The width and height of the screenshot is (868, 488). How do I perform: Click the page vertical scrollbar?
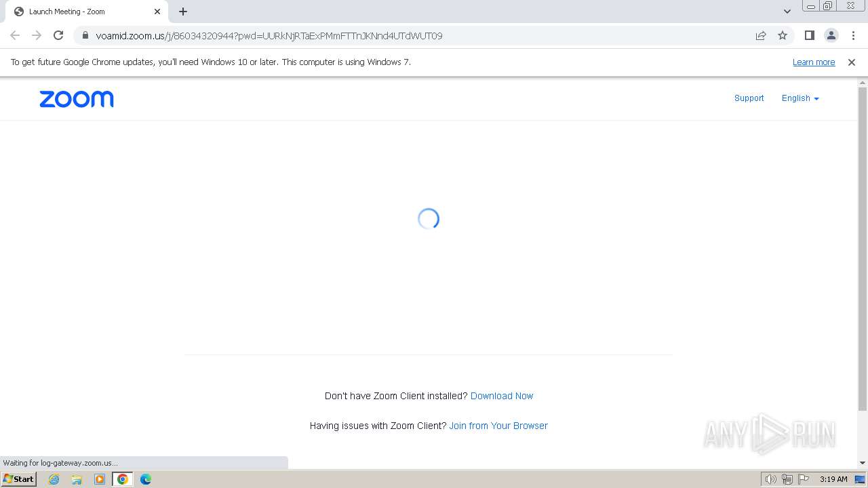point(863,249)
